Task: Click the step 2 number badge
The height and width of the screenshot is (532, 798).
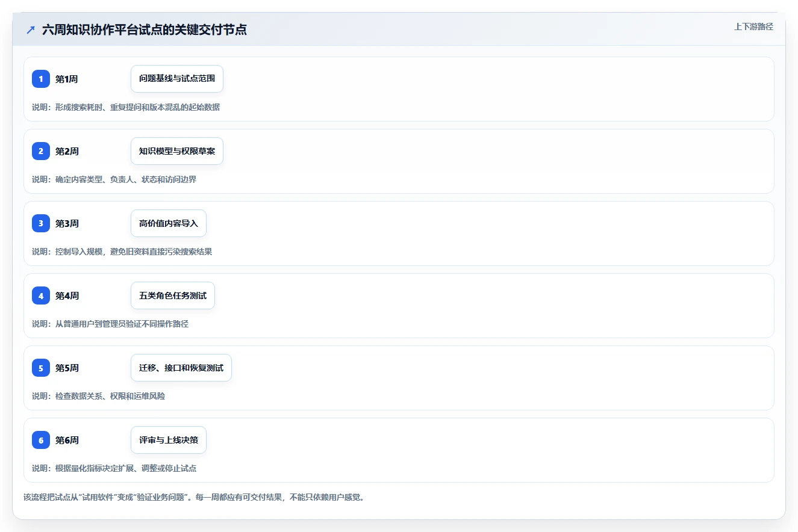Action: coord(41,151)
